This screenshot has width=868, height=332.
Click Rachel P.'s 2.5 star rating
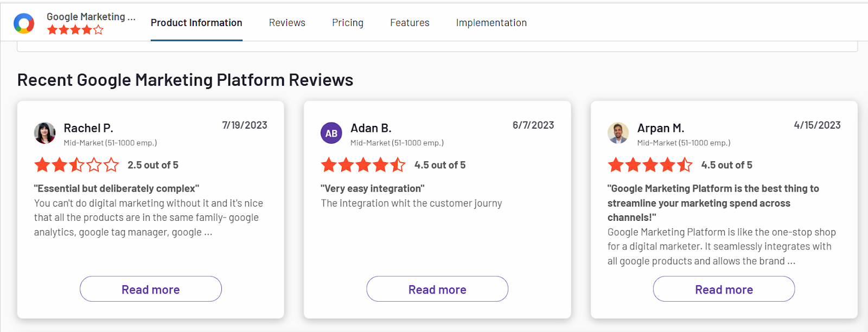[76, 165]
